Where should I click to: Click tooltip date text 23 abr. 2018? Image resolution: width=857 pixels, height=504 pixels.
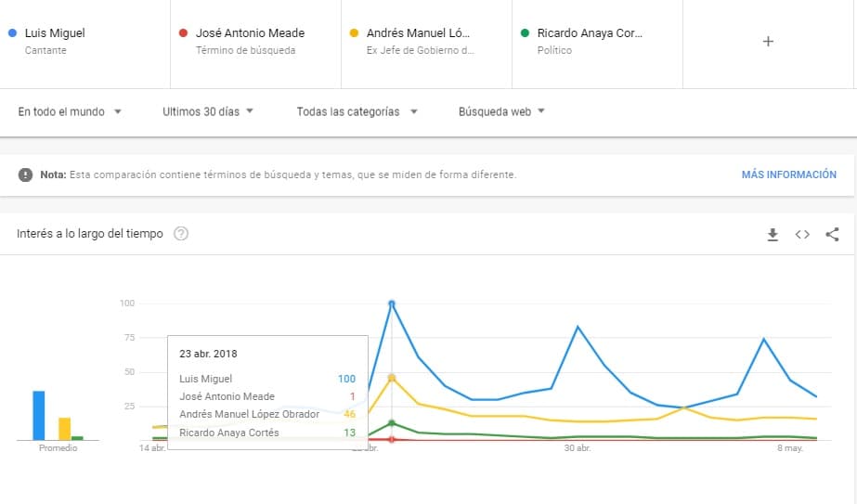[x=208, y=354]
